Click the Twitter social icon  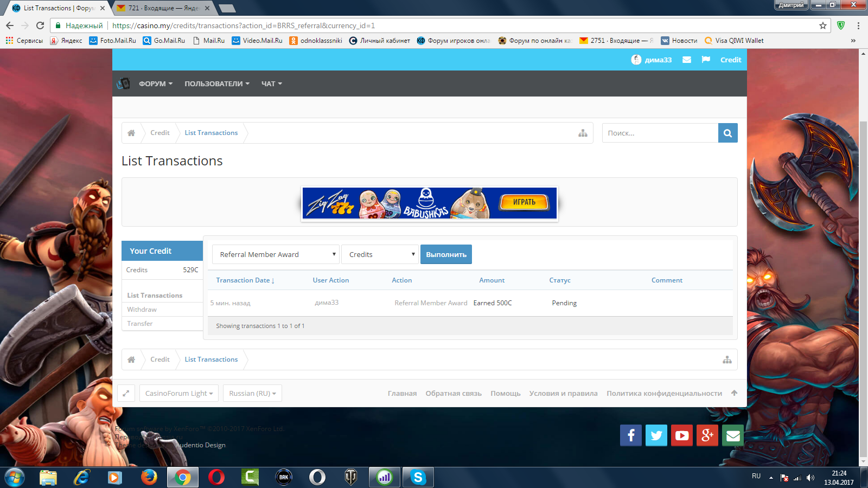pos(656,435)
